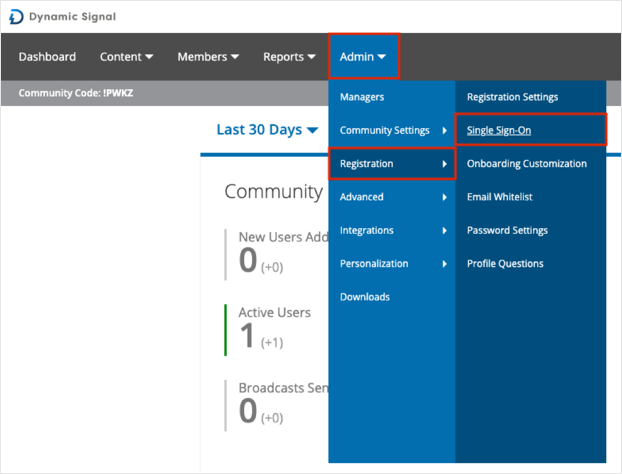
Task: Expand the Community Settings submenu
Action: (392, 131)
